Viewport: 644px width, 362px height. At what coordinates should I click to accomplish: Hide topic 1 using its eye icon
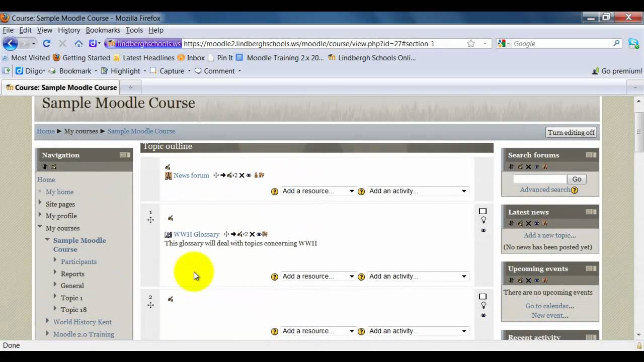pyautogui.click(x=484, y=230)
